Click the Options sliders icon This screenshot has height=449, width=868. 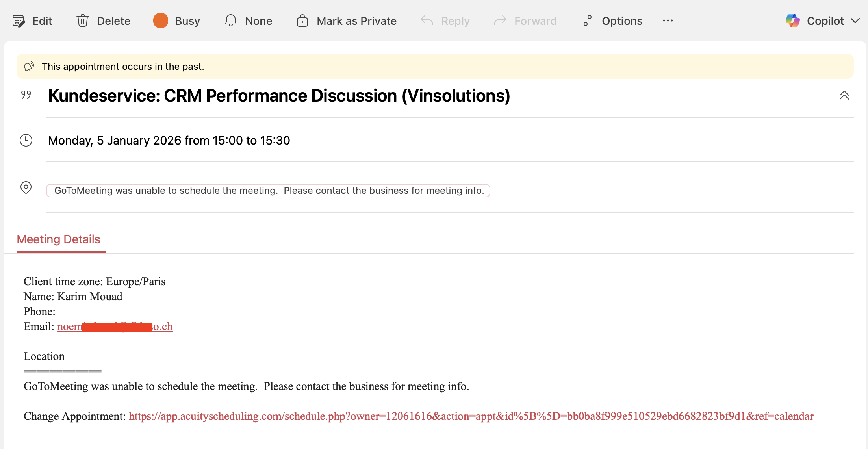587,21
